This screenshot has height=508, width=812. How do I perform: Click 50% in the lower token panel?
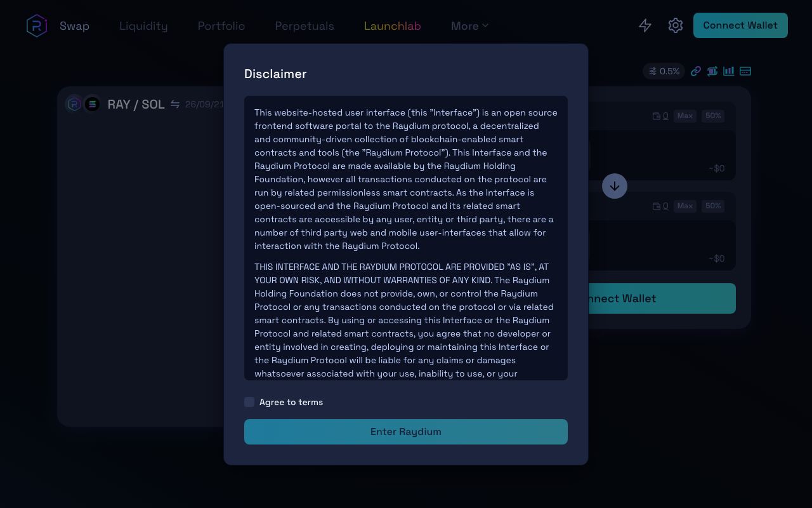(713, 206)
